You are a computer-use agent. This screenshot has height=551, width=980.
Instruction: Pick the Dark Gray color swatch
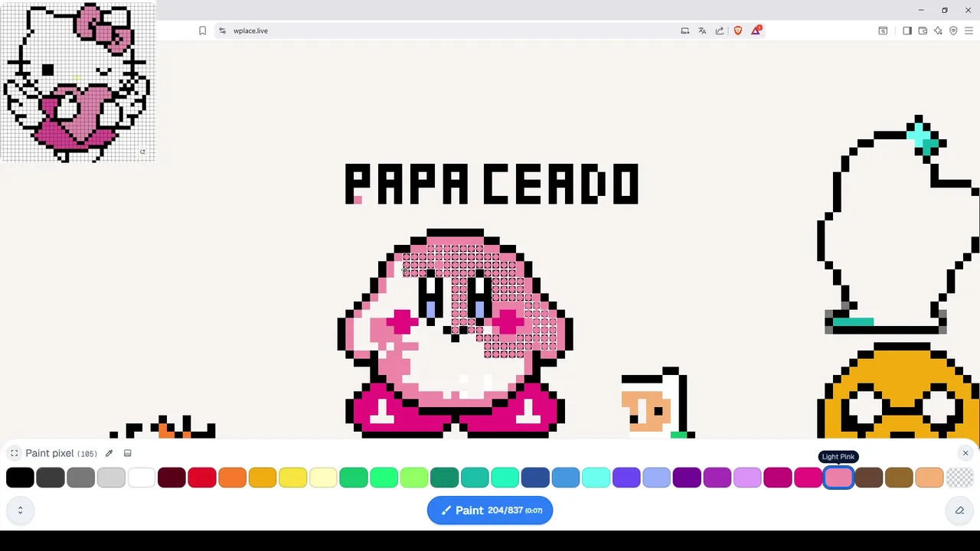pos(51,478)
